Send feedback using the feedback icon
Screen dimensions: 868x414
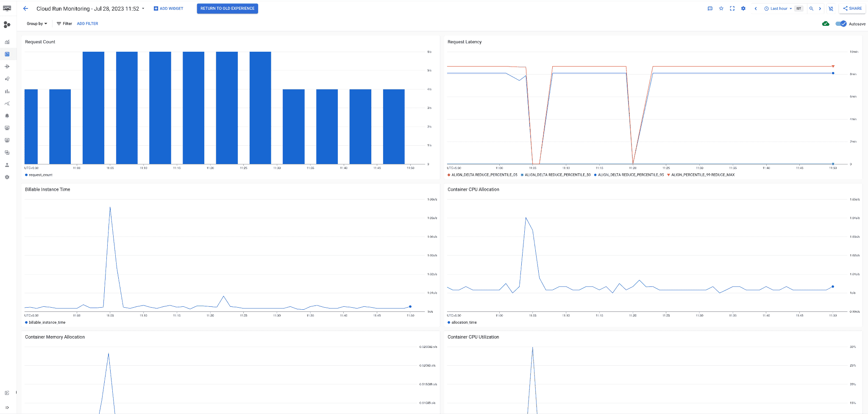click(710, 8)
